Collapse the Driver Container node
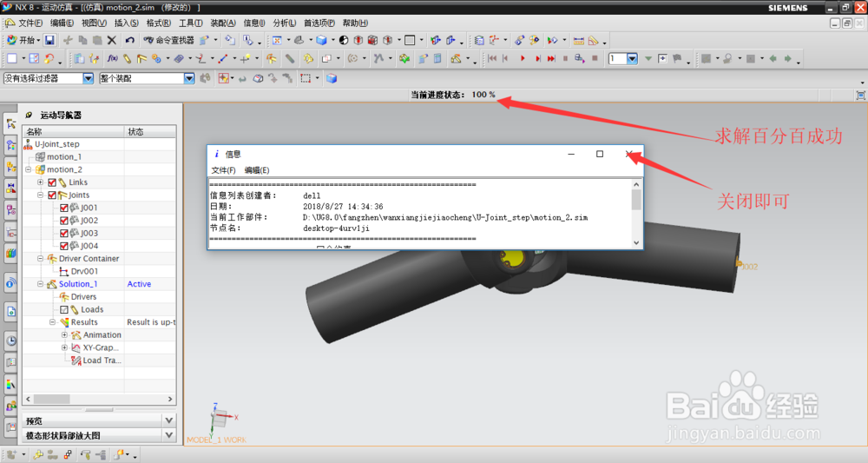This screenshot has height=463, width=868. click(x=41, y=259)
